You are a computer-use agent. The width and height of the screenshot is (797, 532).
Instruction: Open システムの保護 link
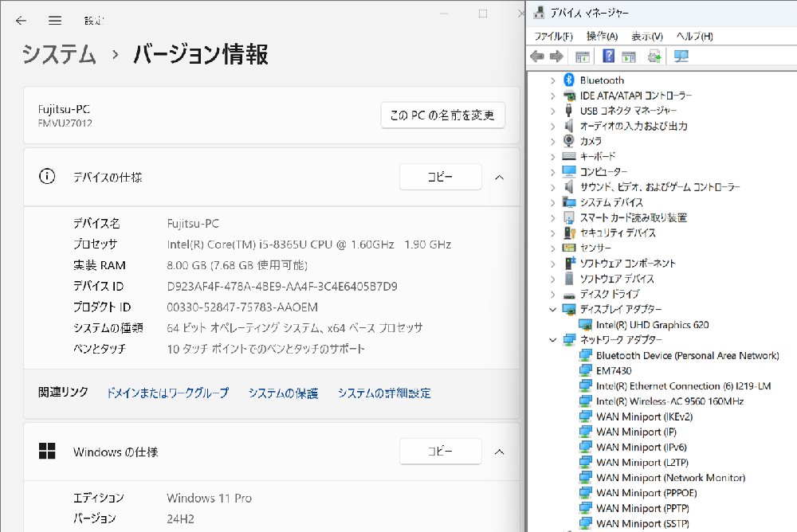click(283, 393)
